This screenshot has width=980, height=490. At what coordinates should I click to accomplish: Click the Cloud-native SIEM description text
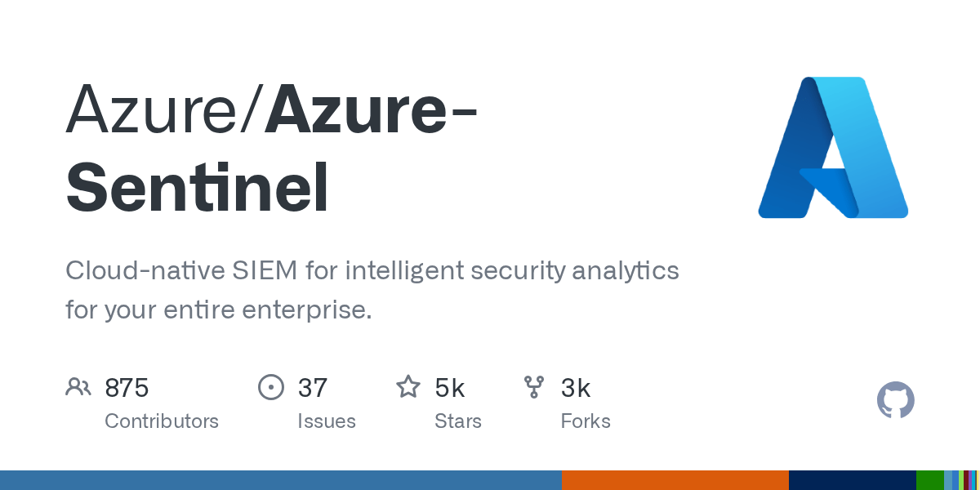tap(372, 290)
